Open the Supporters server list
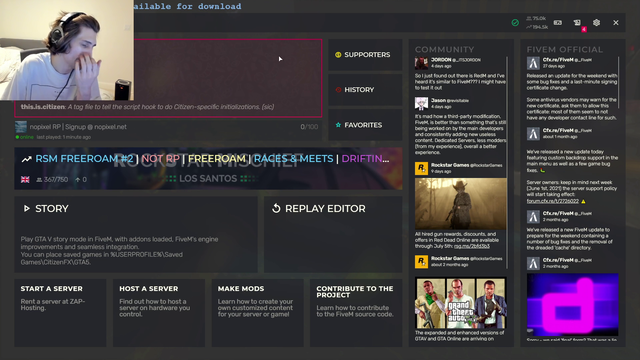The height and width of the screenshot is (360, 640). pos(365,55)
